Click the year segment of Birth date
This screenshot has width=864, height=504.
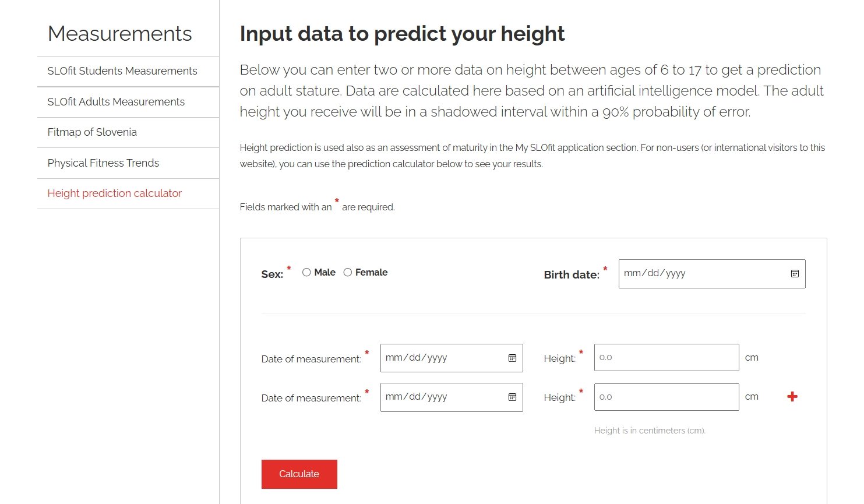[675, 273]
